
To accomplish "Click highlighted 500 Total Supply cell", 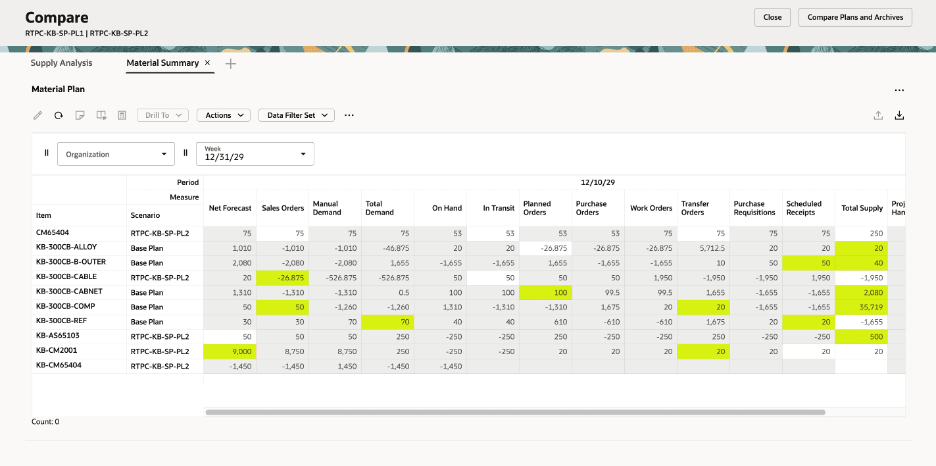I will click(x=861, y=337).
